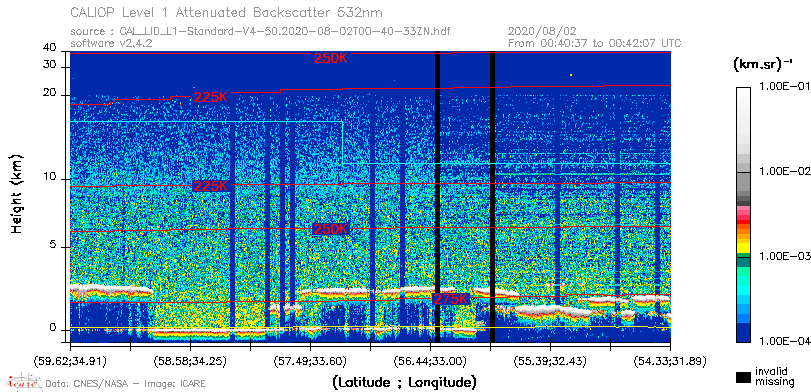Screen dimensions: 811x392
Task: Click the plot title 'CALIOP Level 1 Attenuated Backscatter 532nm'
Action: (227, 12)
